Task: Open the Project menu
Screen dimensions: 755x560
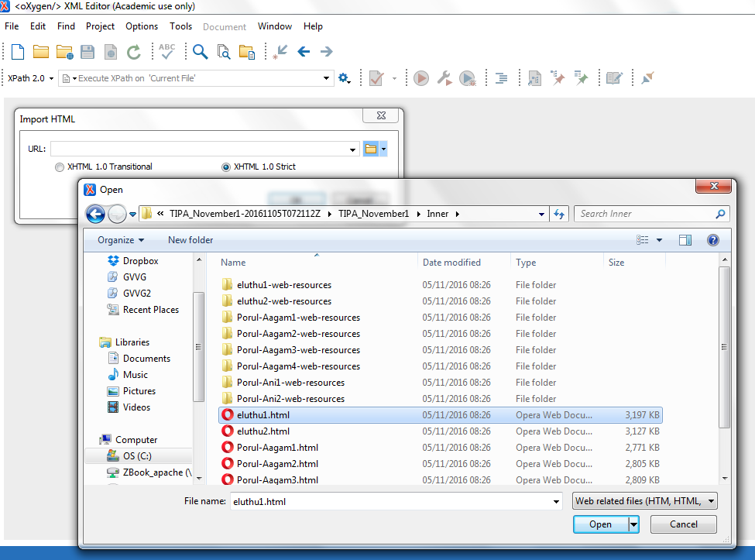Action: pos(100,26)
